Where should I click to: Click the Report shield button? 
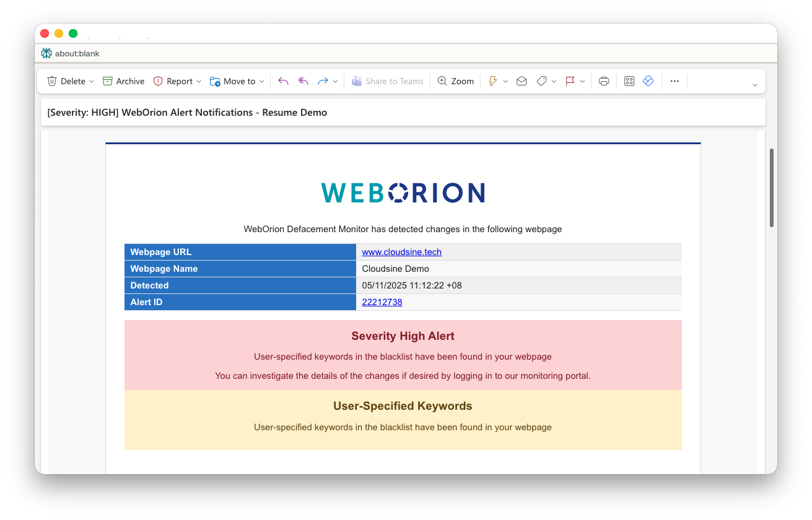coord(173,81)
